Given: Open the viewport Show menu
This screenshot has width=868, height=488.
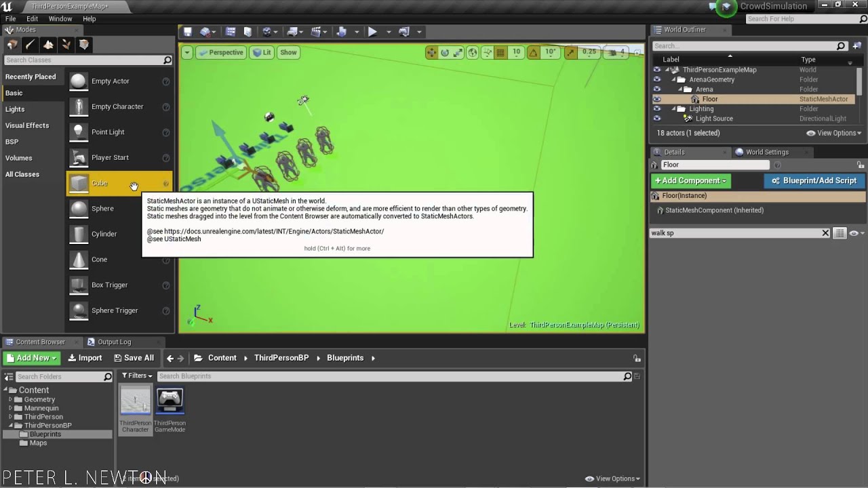Looking at the screenshot, I should pos(288,52).
